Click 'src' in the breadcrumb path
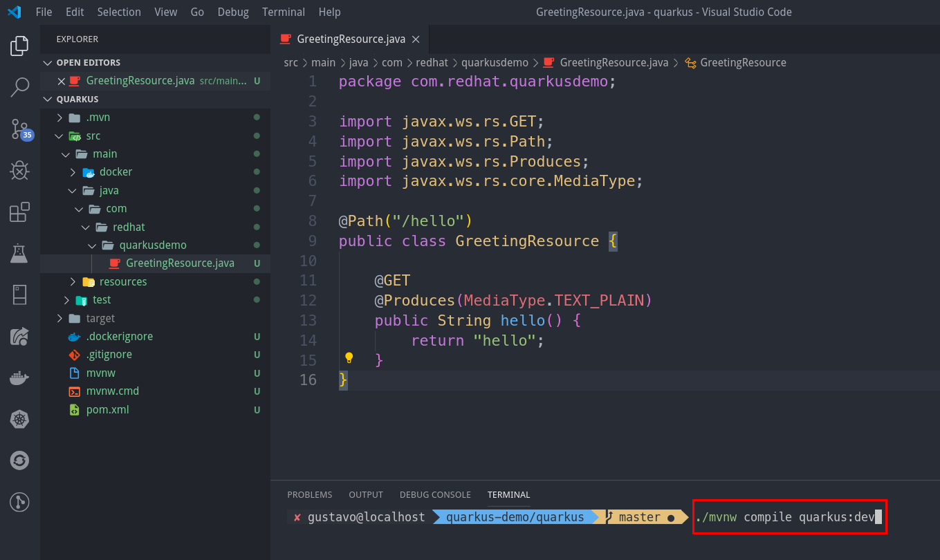940x560 pixels. pyautogui.click(x=291, y=62)
